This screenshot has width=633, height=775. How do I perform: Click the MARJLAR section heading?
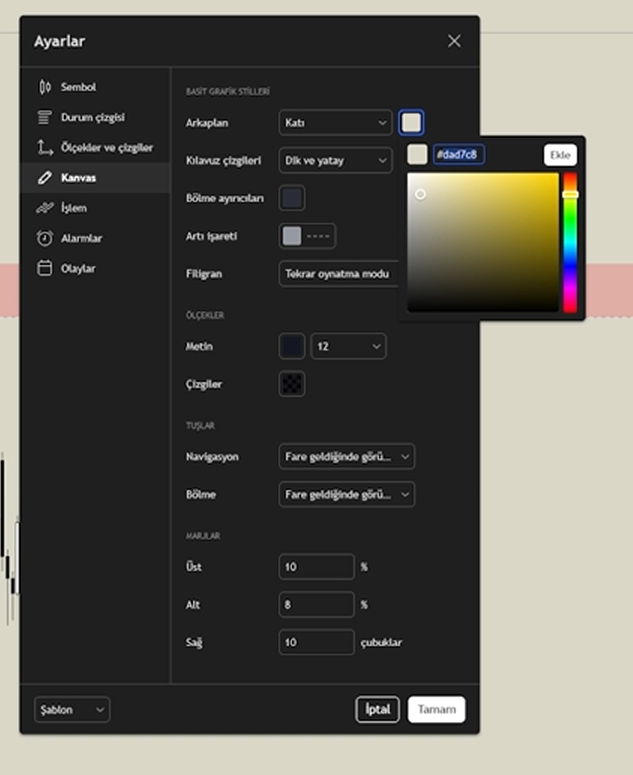203,536
